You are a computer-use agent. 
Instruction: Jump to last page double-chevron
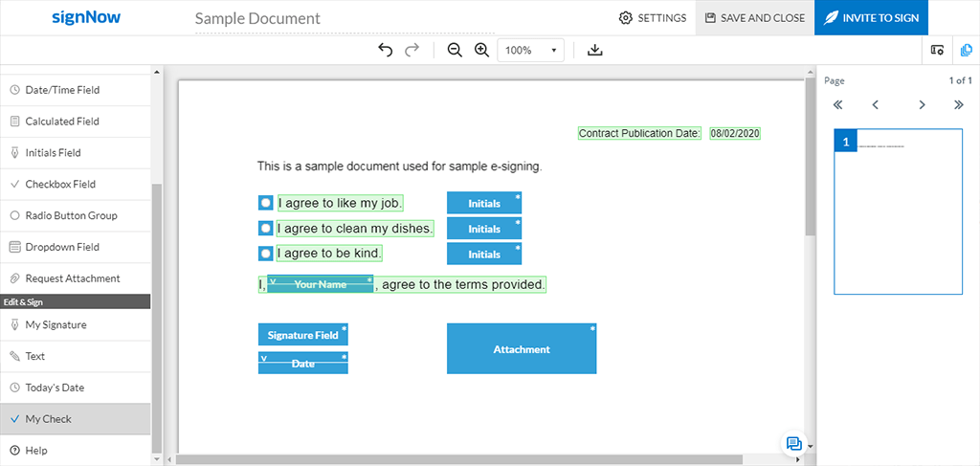tap(958, 104)
